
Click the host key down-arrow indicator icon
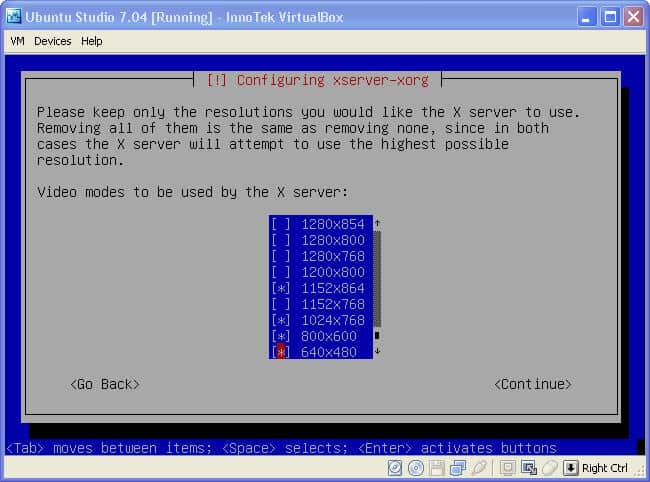tap(570, 468)
